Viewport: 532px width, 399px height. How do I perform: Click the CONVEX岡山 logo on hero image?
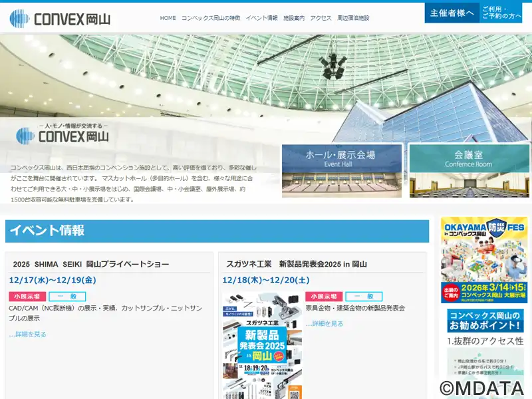(63, 133)
